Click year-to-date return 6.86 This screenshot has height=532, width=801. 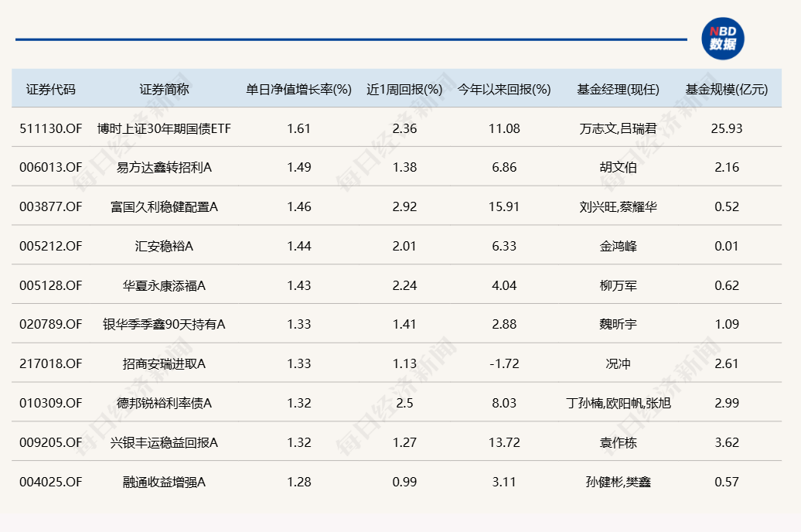coord(504,167)
